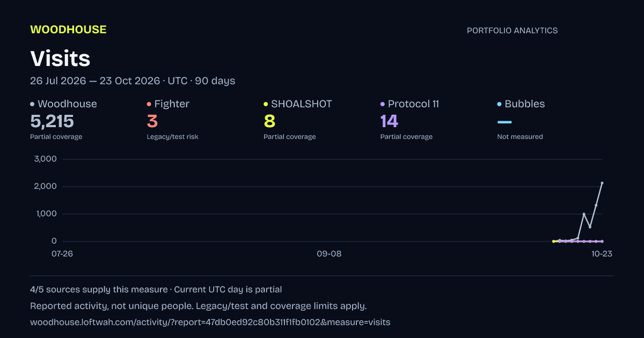
Task: Click the 09-08 x-axis date label
Action: 329,254
